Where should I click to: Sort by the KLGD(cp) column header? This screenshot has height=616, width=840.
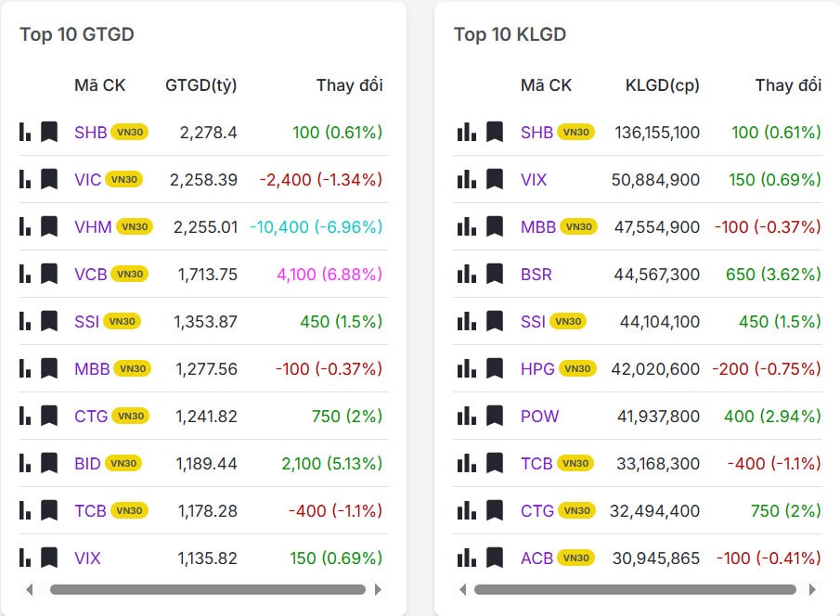pyautogui.click(x=663, y=85)
